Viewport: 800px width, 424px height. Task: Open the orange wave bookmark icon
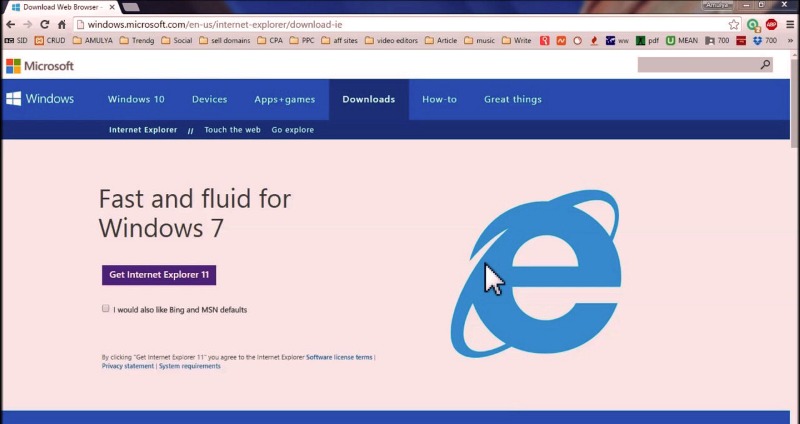(x=561, y=40)
